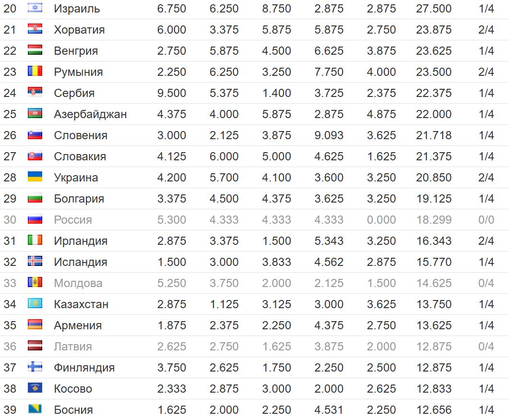The image size is (509, 420).
Task: Select the Romania flag icon
Action: [35, 72]
